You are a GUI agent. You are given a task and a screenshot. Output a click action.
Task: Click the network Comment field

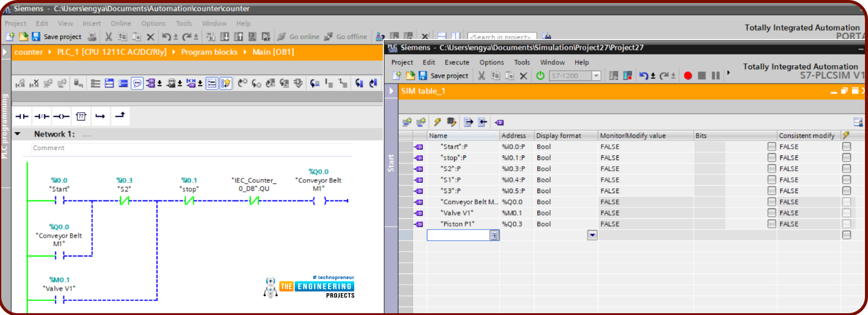(x=206, y=148)
